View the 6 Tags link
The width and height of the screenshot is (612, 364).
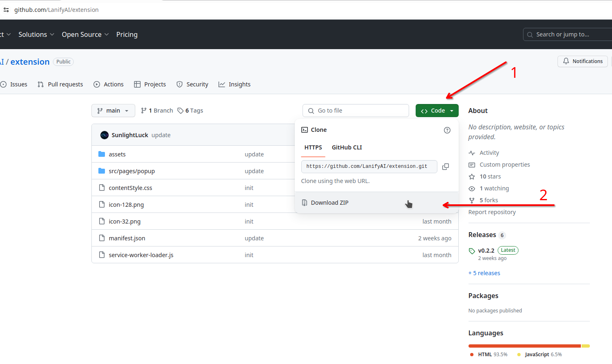click(190, 111)
